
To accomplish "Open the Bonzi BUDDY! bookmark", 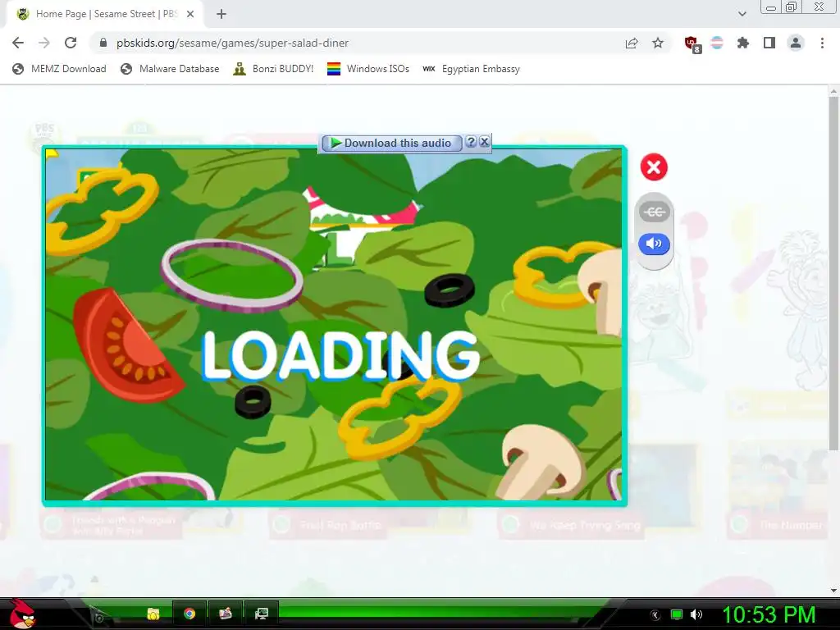I will click(x=273, y=69).
